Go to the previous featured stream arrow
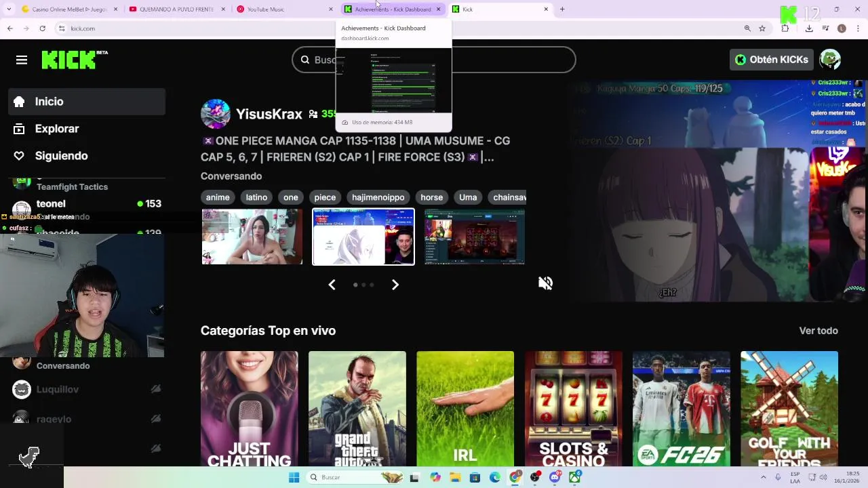Viewport: 868px width, 488px height. point(332,285)
